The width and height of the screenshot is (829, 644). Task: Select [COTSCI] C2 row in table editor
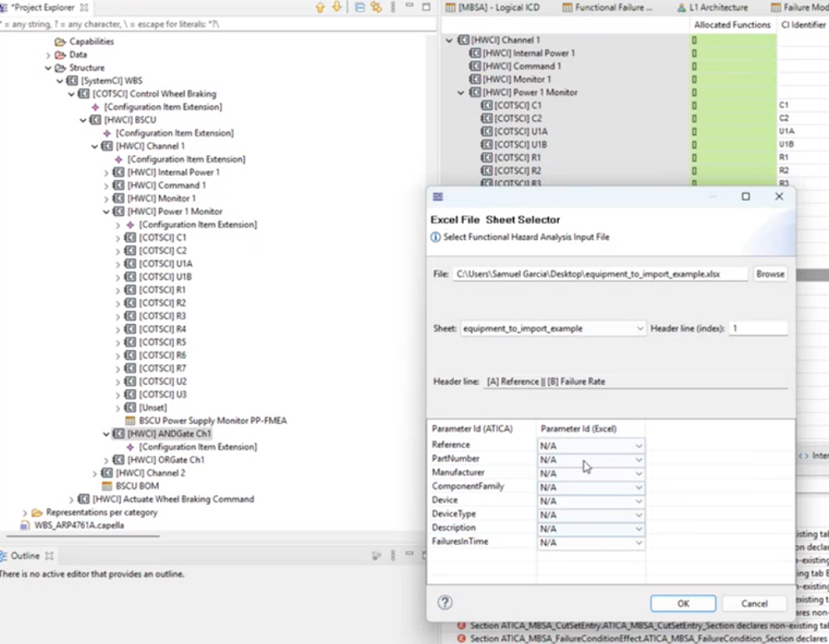coord(517,118)
